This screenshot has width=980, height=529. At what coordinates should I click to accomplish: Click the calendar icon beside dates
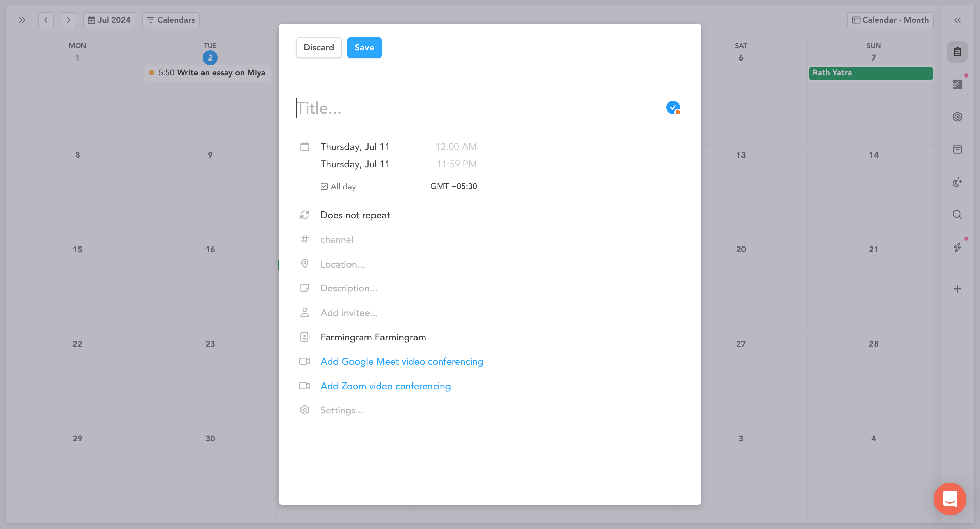[x=305, y=147]
